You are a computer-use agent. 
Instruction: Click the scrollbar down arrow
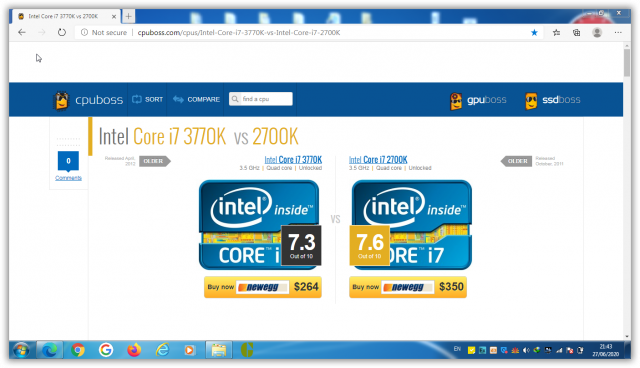click(x=627, y=336)
